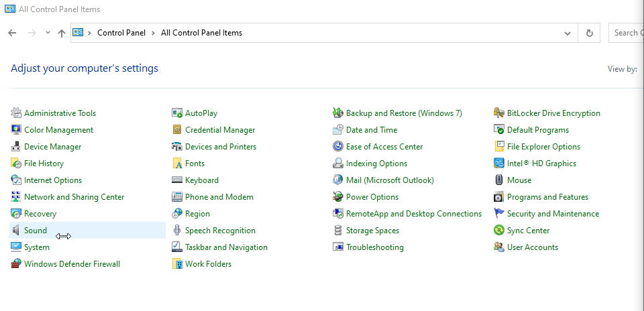Click the Color Management monitor icon

click(15, 129)
